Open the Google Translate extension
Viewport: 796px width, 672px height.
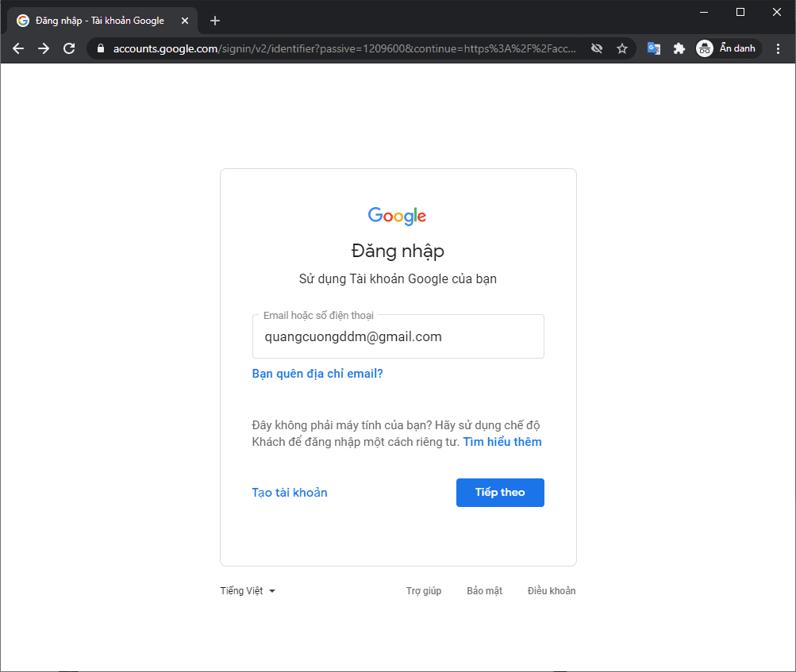(x=654, y=48)
